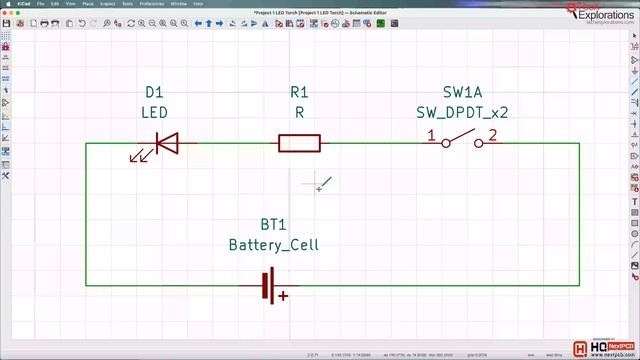
Task: Zoom to fit objects
Action: tap(174, 24)
